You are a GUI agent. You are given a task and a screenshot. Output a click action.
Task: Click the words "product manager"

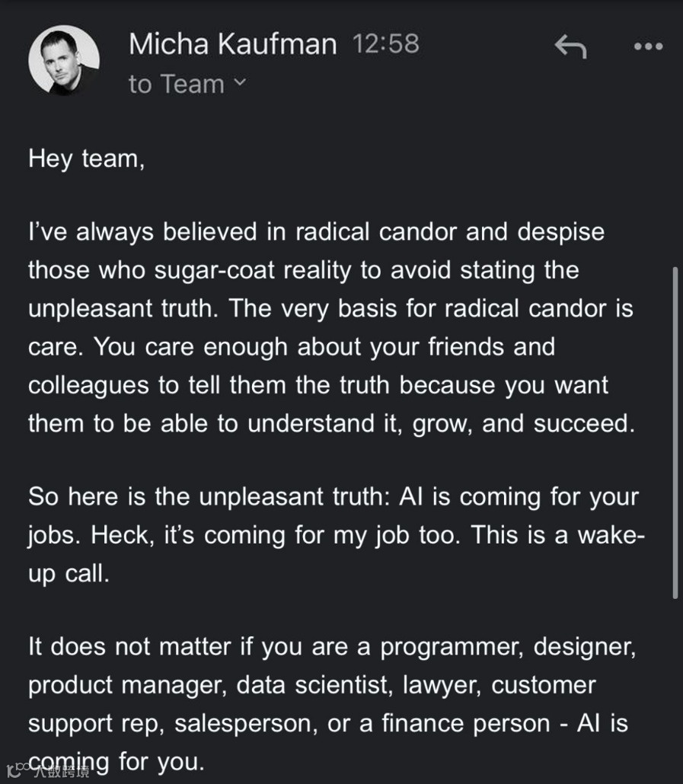(126, 685)
